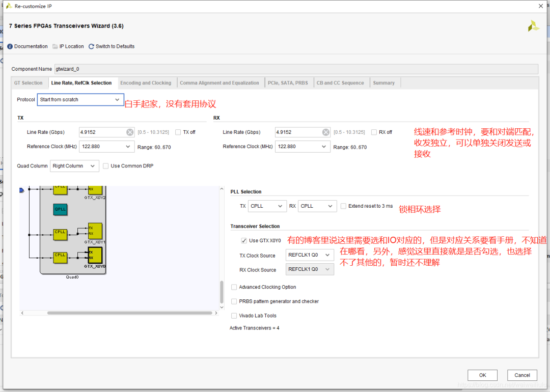This screenshot has height=392, width=550.
Task: Clear the RX Line Rate field
Action: (x=326, y=132)
